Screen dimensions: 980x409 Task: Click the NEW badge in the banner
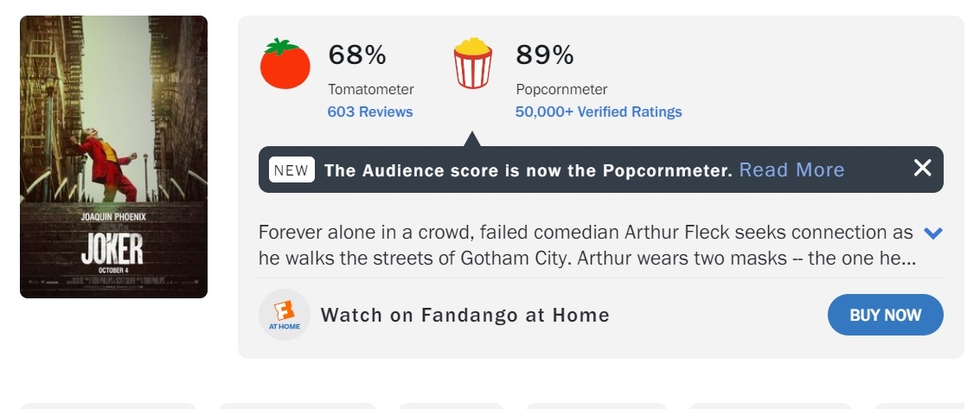pyautogui.click(x=291, y=169)
